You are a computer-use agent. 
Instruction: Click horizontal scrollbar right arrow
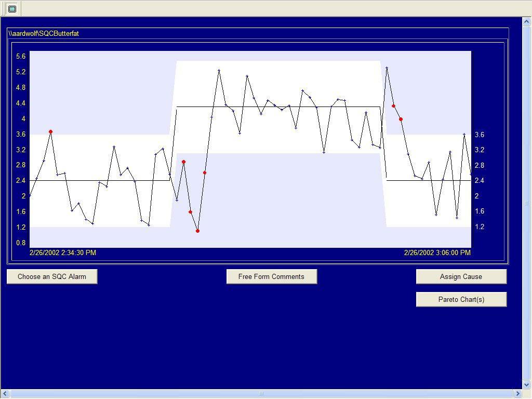(x=518, y=394)
